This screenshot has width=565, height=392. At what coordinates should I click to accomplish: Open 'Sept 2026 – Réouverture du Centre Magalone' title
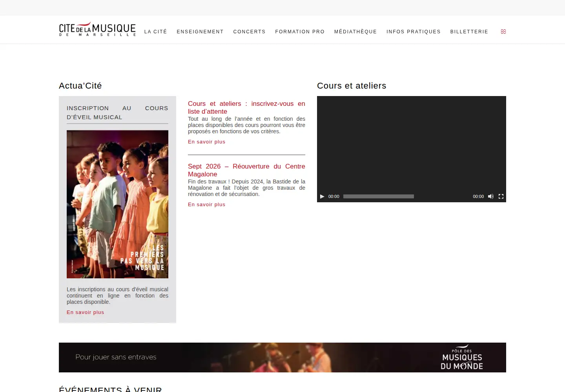tap(246, 170)
